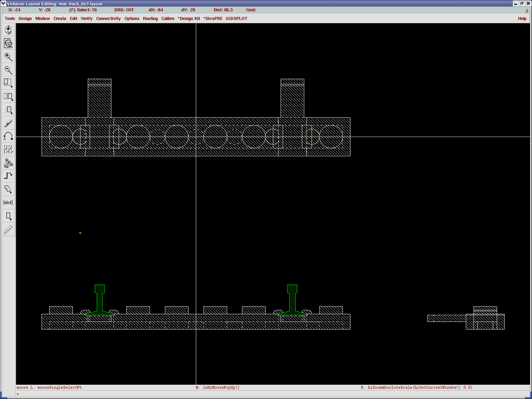Open the window menu icon in title bar
532x399 pixels.
click(4, 4)
